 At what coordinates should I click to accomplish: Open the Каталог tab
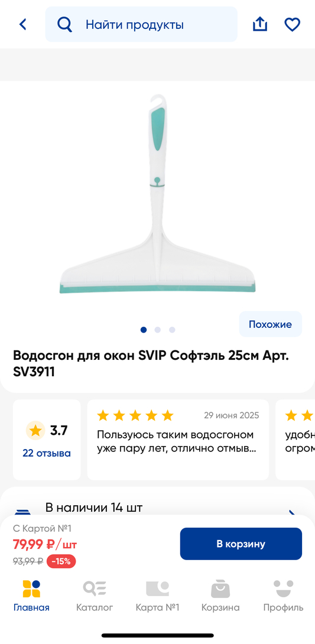95,596
